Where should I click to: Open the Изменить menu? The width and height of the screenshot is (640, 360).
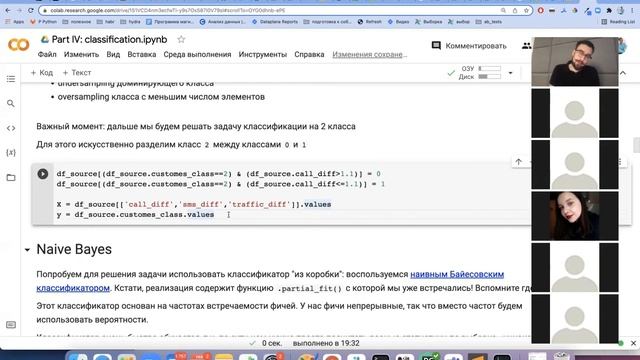click(81, 54)
